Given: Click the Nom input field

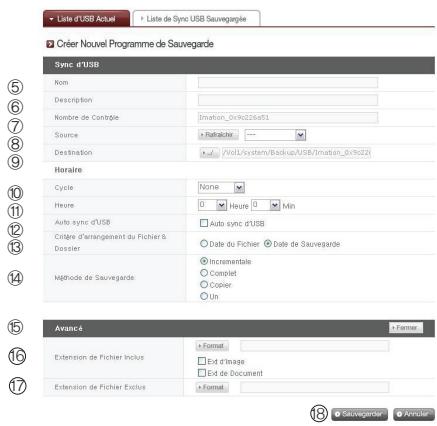Looking at the screenshot, I should point(288,83).
